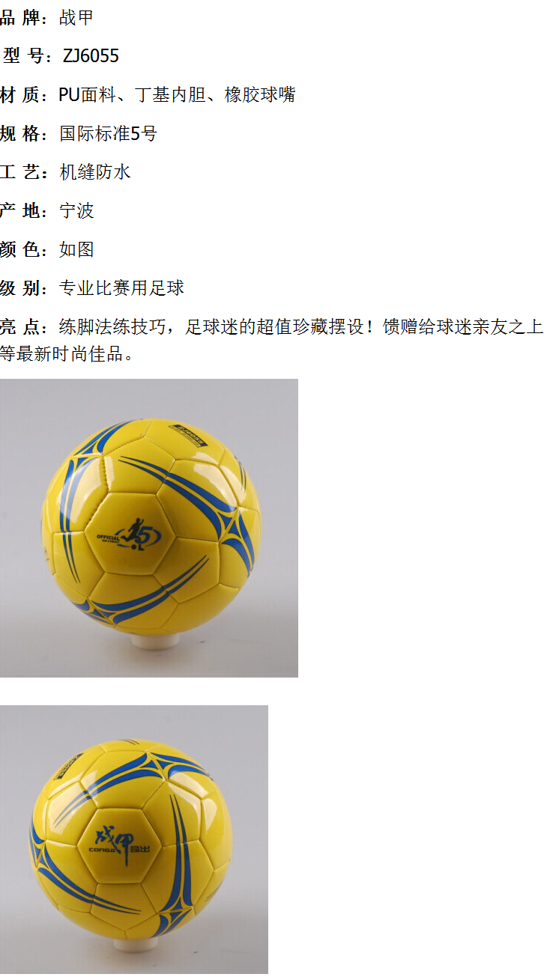544x980 pixels.
Task: Click the highlight text starting 练脚法练技巧
Action: pos(301,327)
